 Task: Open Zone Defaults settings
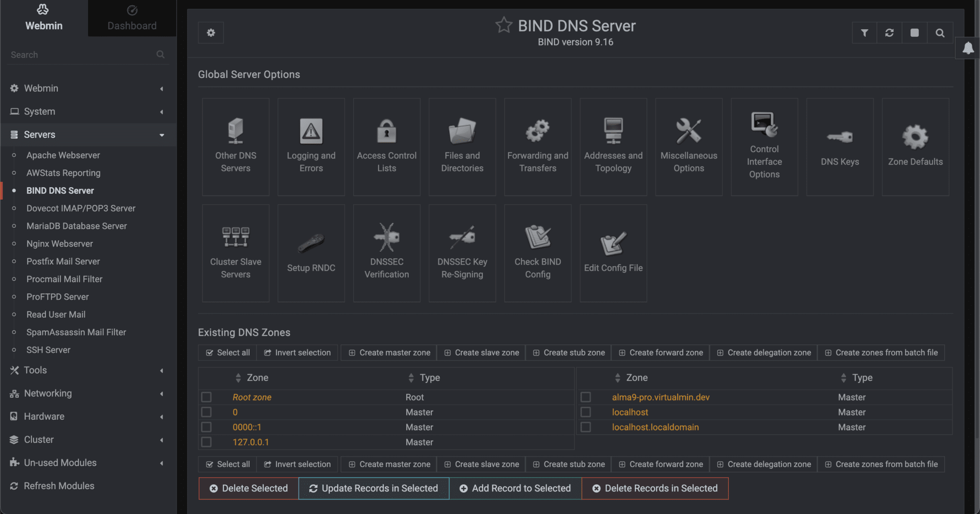[916, 147]
